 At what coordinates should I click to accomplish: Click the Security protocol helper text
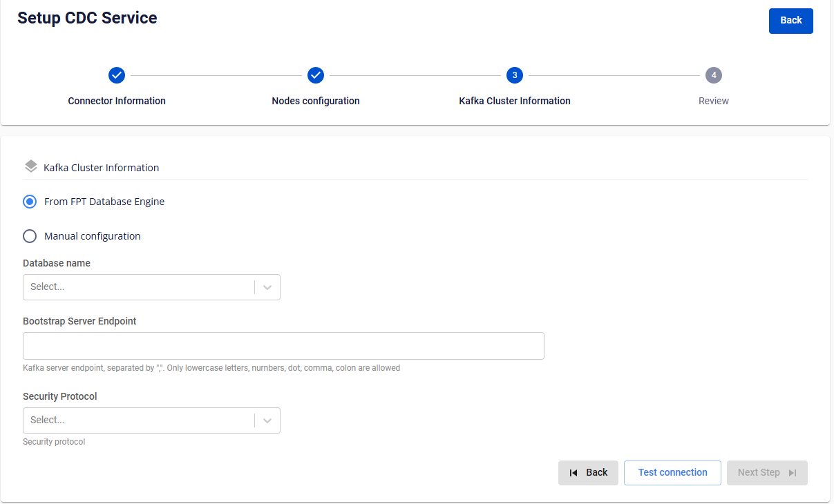pyautogui.click(x=54, y=442)
